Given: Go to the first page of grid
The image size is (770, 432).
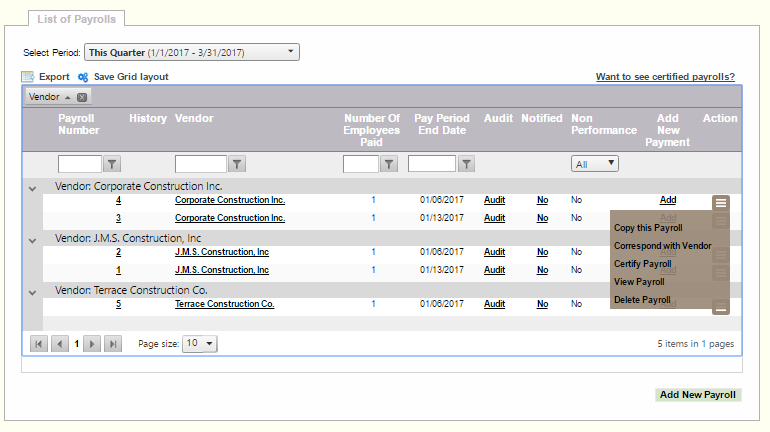Looking at the screenshot, I should (x=39, y=344).
